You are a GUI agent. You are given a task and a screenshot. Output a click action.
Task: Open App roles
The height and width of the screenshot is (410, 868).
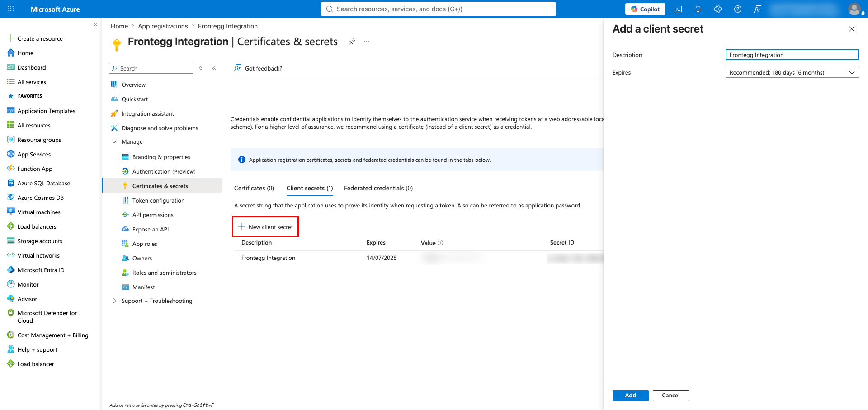[x=145, y=244]
